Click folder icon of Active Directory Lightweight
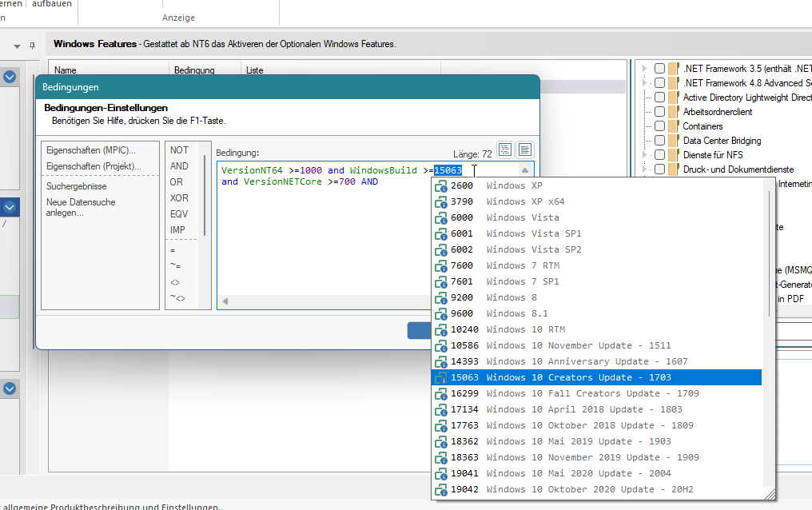Image resolution: width=812 pixels, height=510 pixels. coord(673,98)
